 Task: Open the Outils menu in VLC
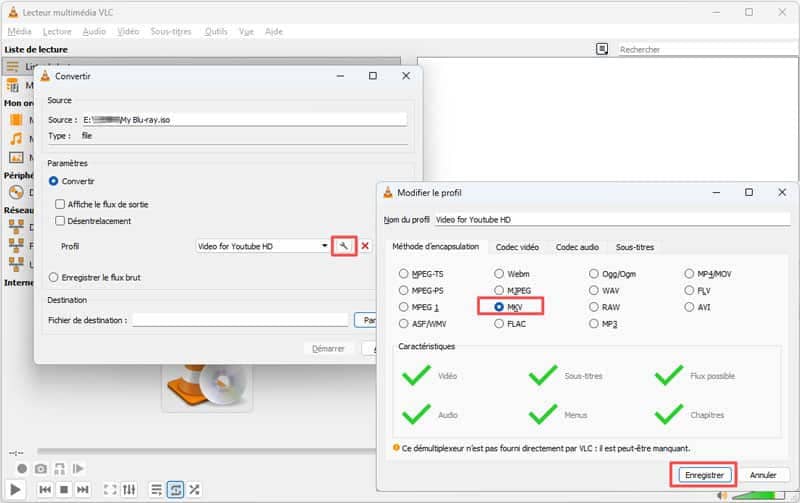[x=215, y=31]
